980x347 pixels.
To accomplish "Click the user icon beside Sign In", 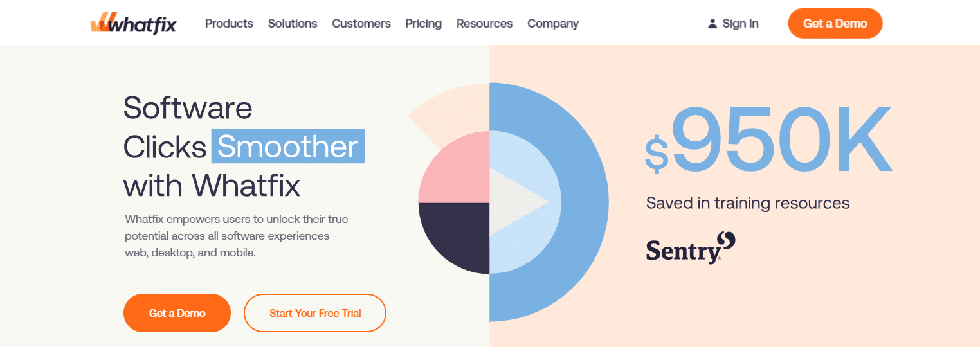I will click(712, 24).
